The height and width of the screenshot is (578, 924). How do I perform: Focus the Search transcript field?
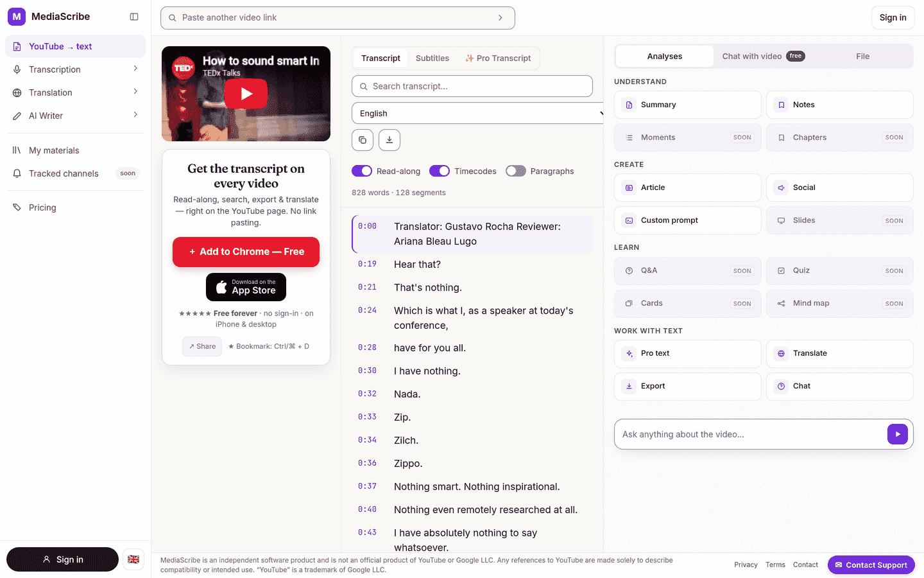[x=472, y=86]
